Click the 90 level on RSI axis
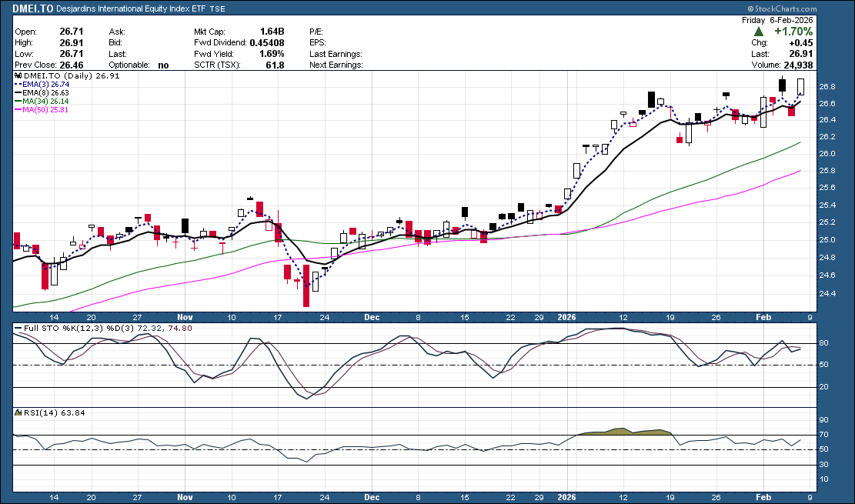855x504 pixels. 823,420
